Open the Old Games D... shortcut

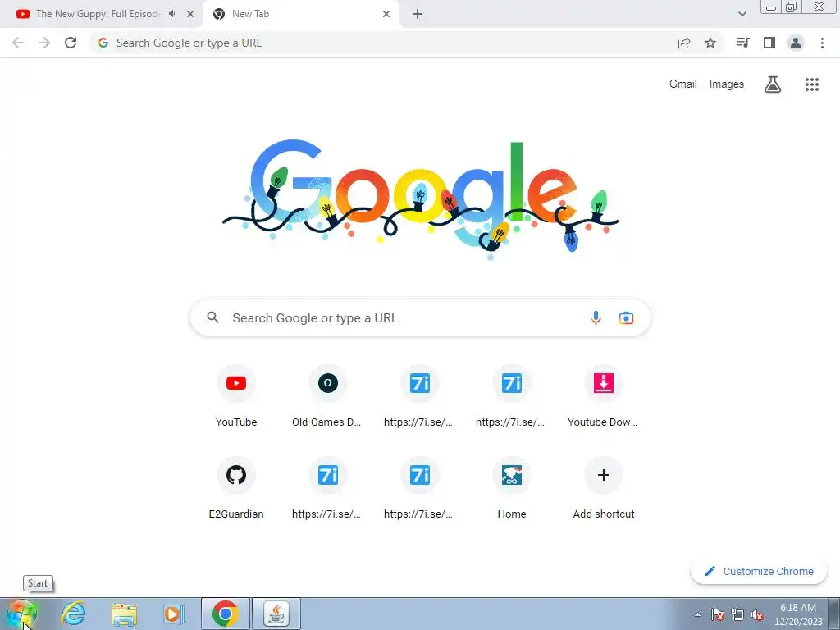point(328,396)
